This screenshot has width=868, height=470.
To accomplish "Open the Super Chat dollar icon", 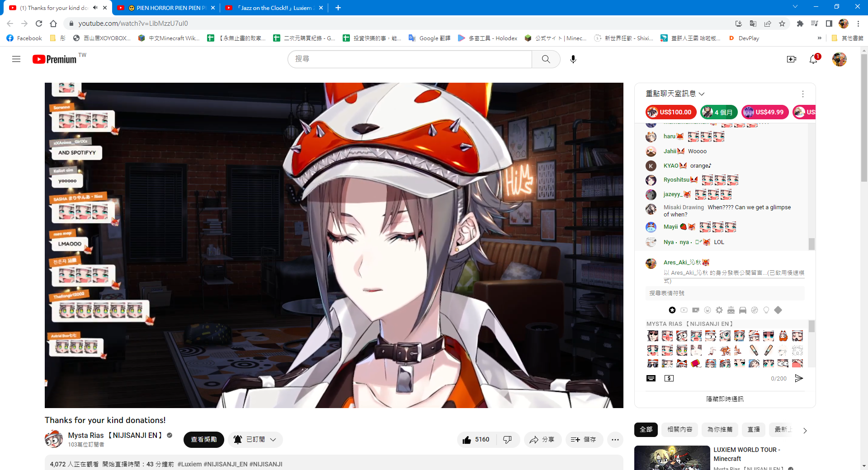I will (x=669, y=378).
